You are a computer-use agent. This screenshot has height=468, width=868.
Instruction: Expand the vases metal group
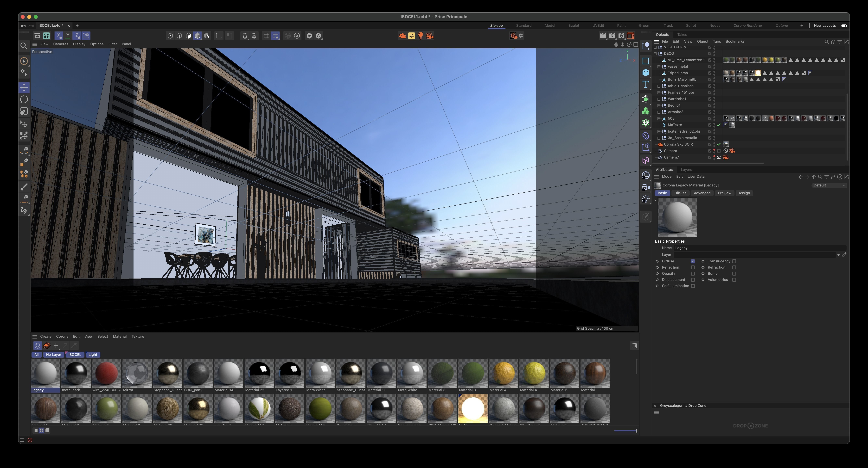click(x=659, y=67)
